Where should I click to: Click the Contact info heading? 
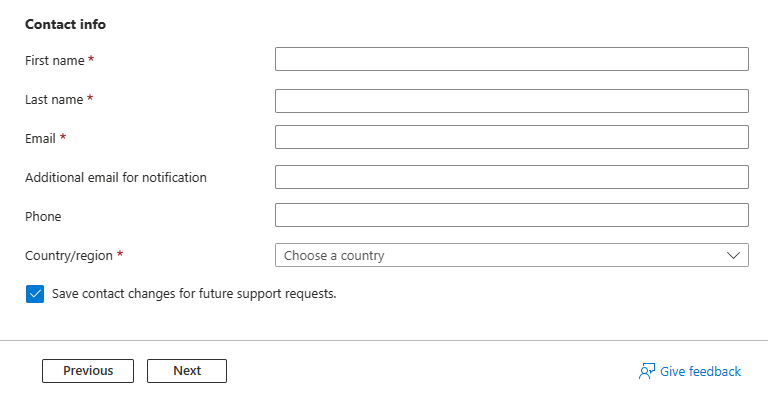(x=66, y=24)
